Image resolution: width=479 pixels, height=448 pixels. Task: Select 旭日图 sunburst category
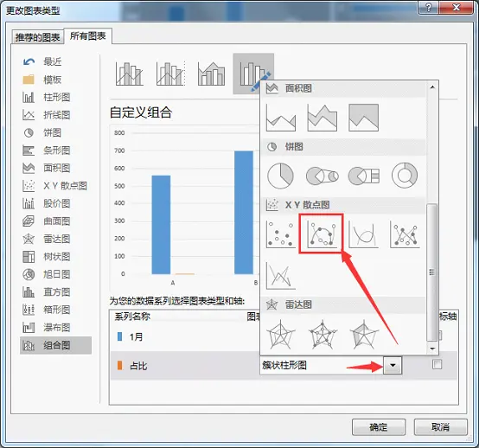(55, 274)
